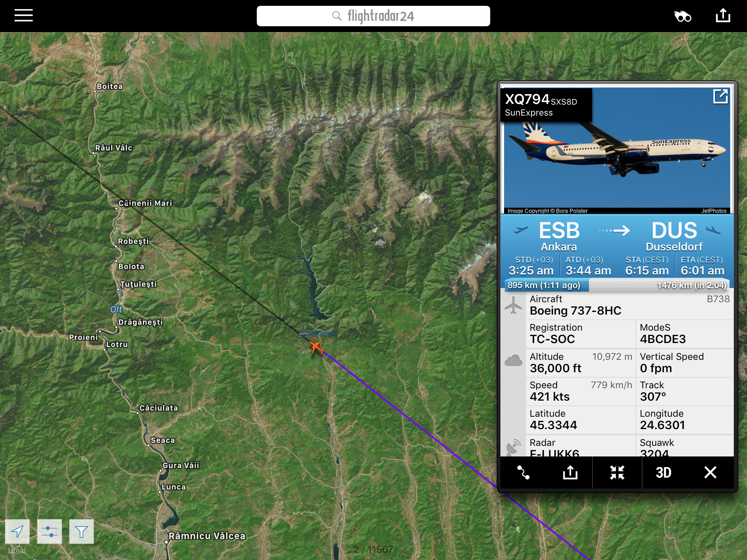747x560 pixels.
Task: Open map settings sliders
Action: pos(50,532)
